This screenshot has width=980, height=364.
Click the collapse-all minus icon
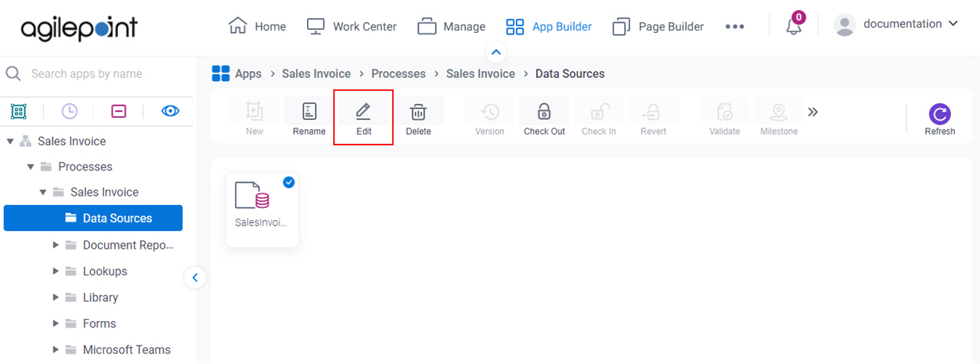pyautogui.click(x=119, y=112)
